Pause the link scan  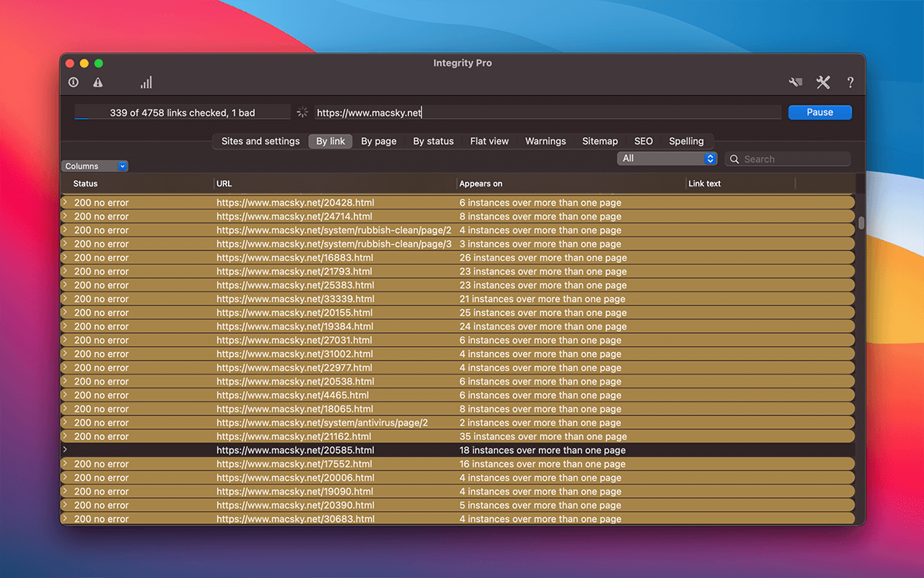(820, 113)
